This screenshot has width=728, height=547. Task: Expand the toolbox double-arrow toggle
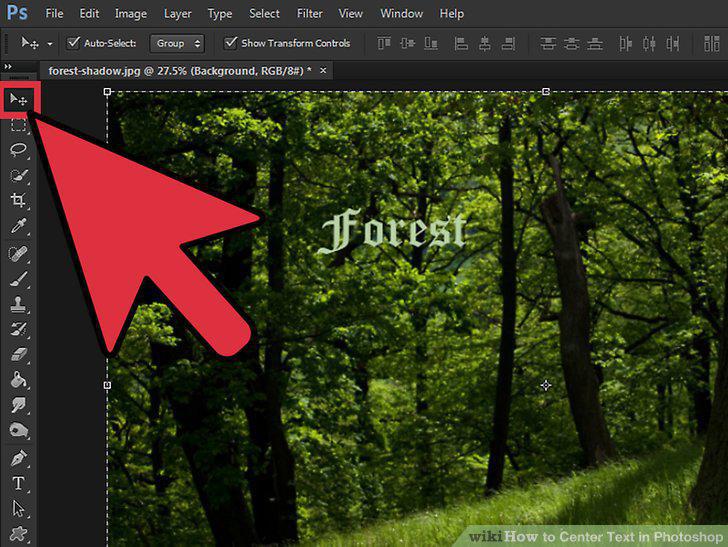pos(8,66)
